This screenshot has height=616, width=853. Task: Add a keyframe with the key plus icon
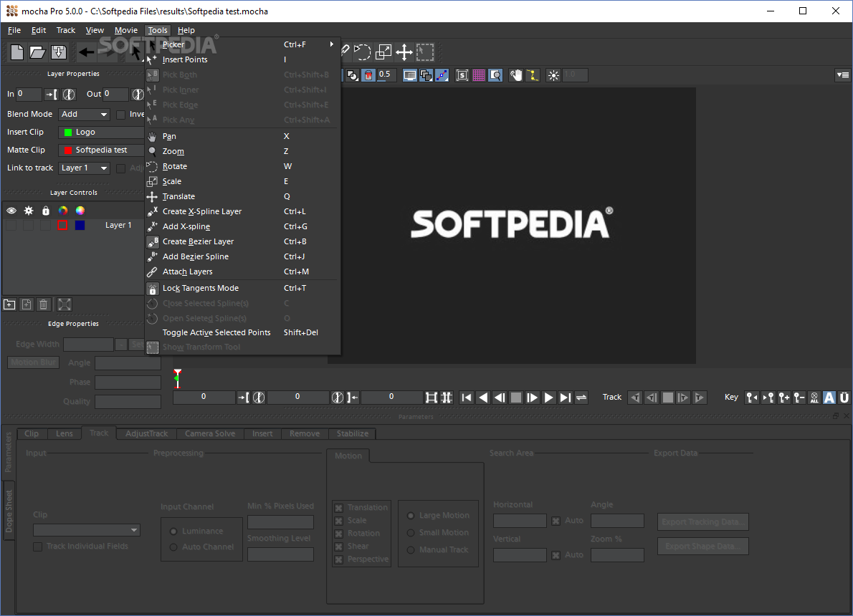coord(784,398)
